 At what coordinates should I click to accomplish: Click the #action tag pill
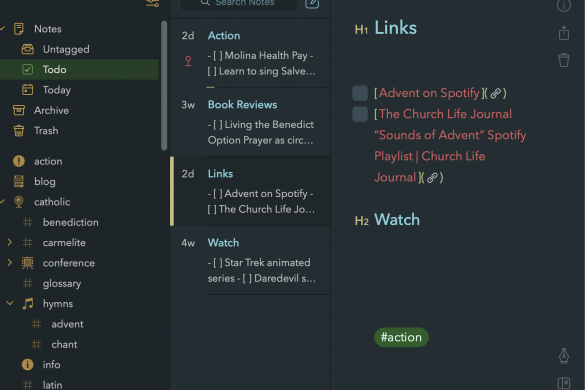pos(401,337)
